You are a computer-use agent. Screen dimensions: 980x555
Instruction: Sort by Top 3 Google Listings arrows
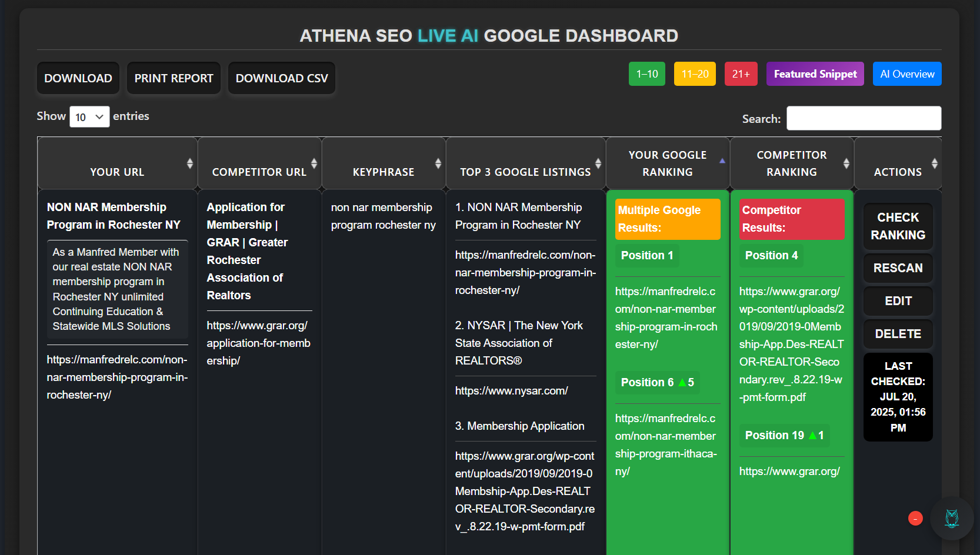(598, 163)
